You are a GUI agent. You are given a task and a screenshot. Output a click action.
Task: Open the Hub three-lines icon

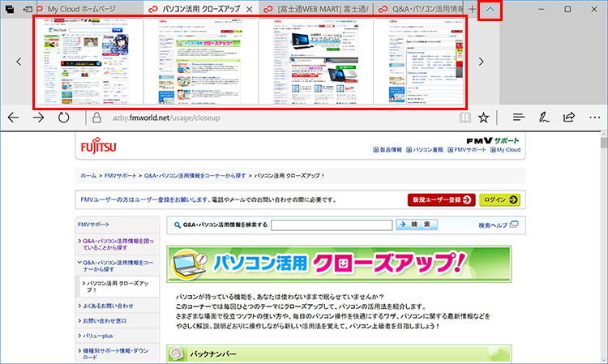(x=519, y=118)
